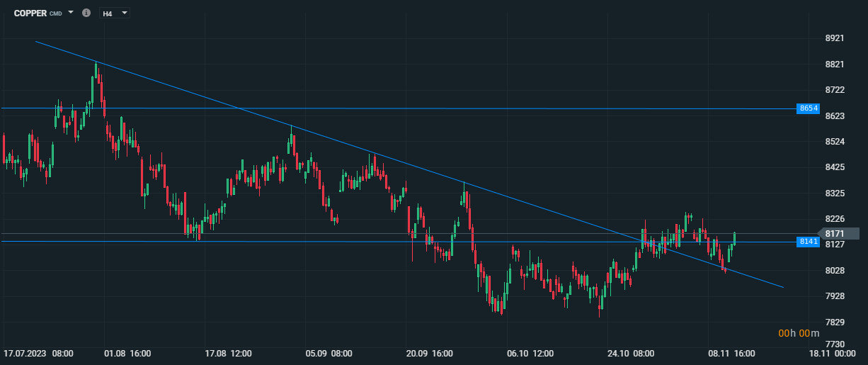Click the 18.11 00:00 time label
The width and height of the screenshot is (868, 365).
click(833, 353)
